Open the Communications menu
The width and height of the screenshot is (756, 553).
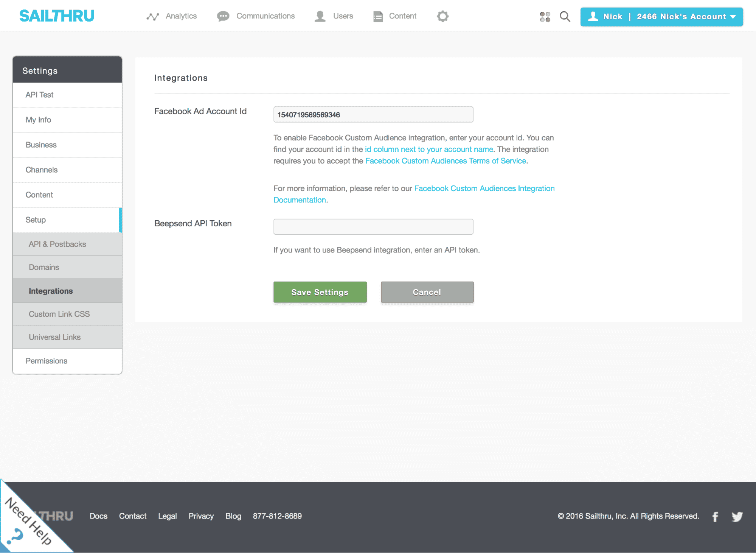tap(256, 16)
